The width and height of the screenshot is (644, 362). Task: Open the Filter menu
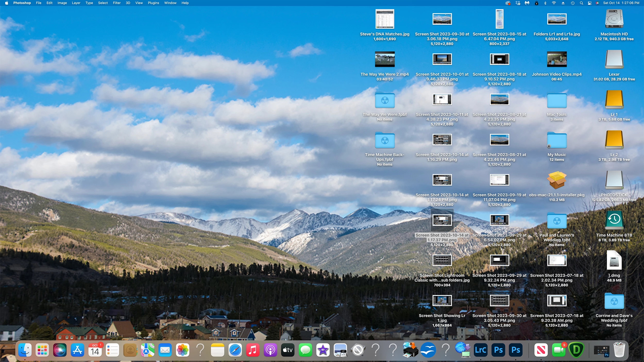tap(117, 3)
